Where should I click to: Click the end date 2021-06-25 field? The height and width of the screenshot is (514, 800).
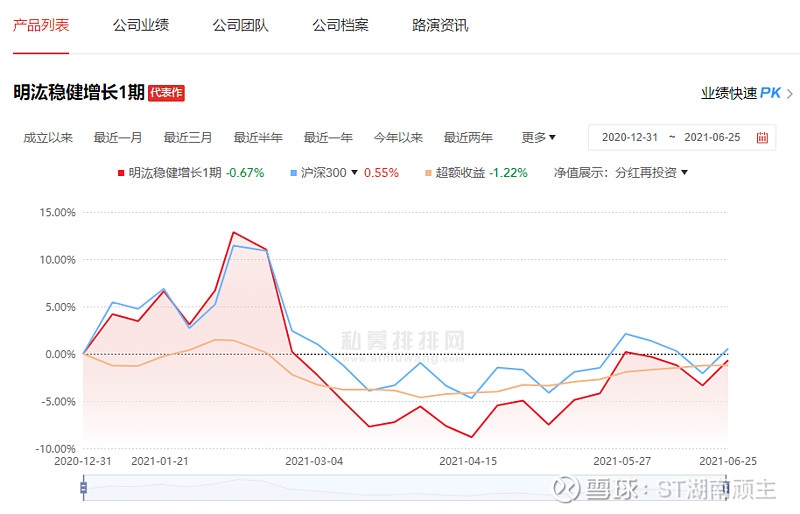pyautogui.click(x=712, y=137)
